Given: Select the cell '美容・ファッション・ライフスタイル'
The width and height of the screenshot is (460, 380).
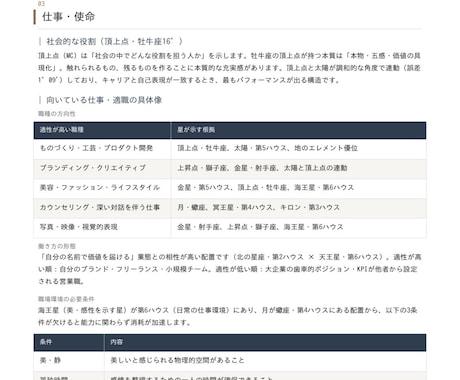Looking at the screenshot, I should point(102,188).
